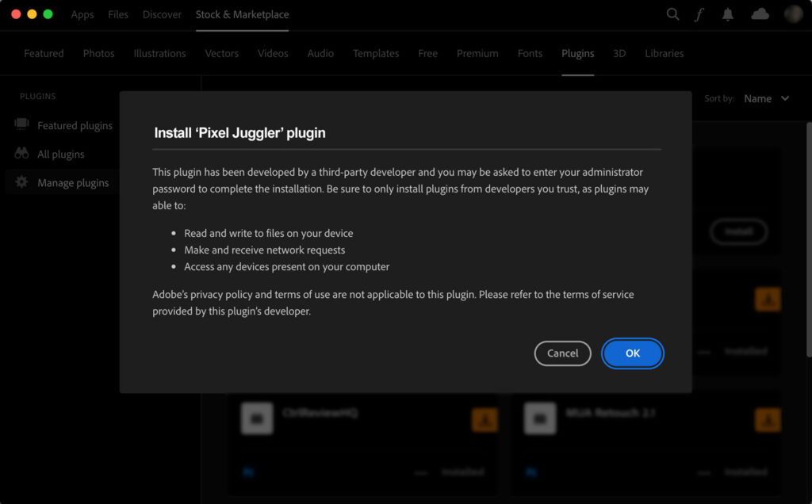Click the Adobe Fonts 'f' icon
This screenshot has width=812, height=504.
point(699,14)
